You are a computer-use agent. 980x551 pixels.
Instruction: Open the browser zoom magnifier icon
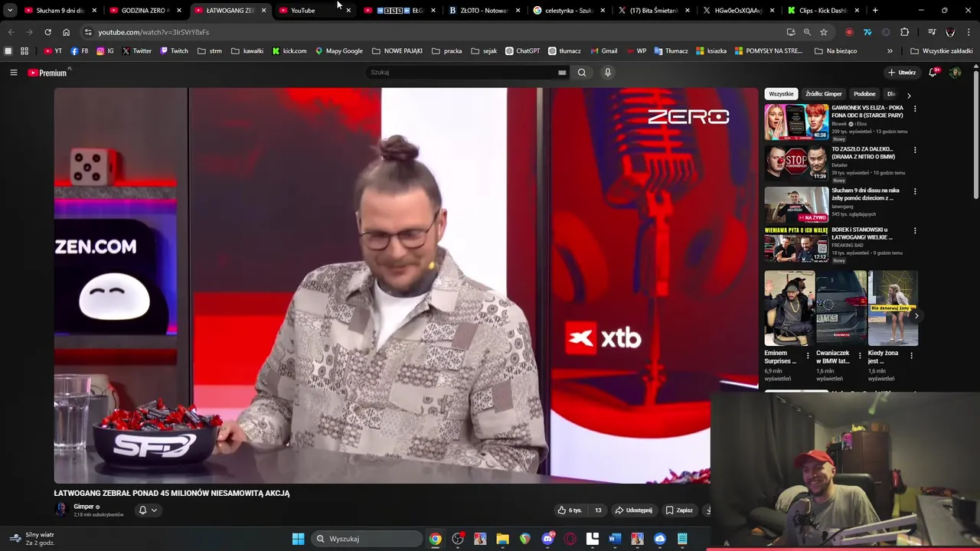pyautogui.click(x=807, y=32)
